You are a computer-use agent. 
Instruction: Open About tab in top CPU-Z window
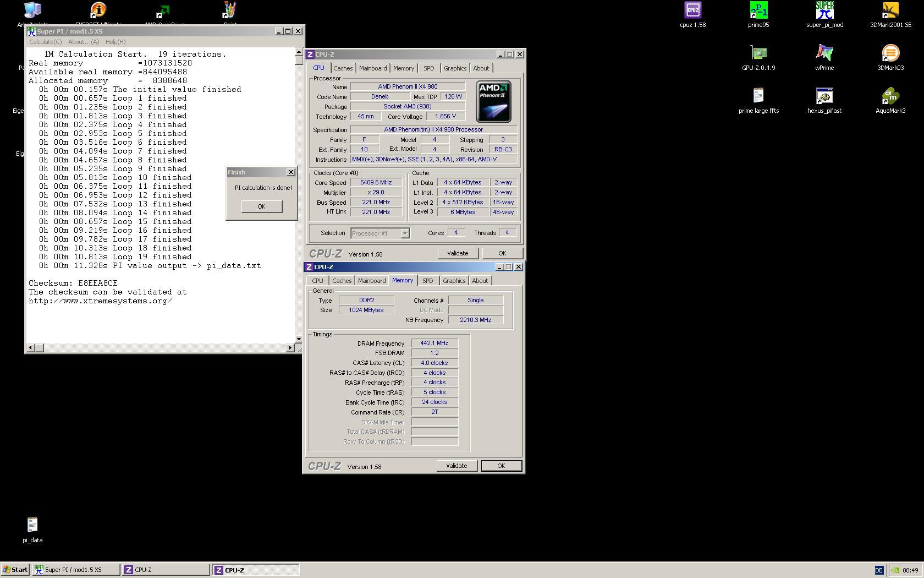[481, 68]
